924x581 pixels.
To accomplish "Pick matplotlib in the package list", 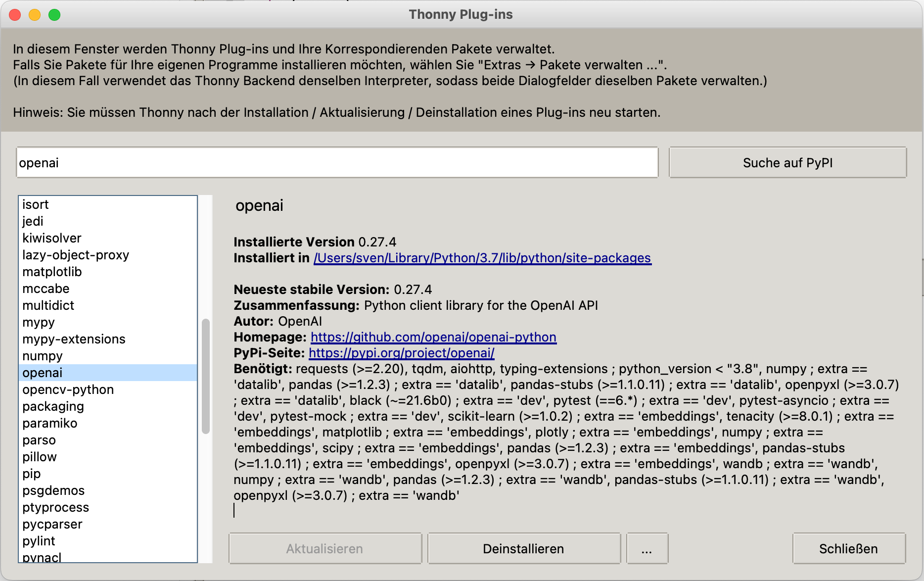I will click(x=108, y=272).
